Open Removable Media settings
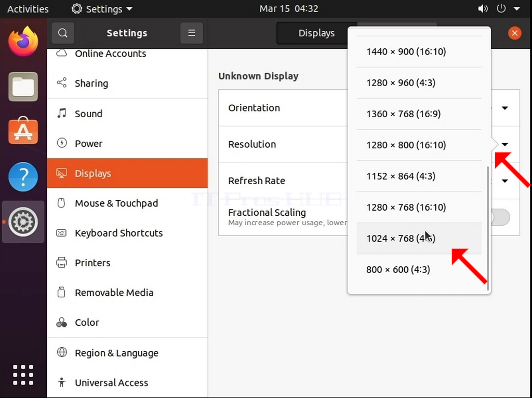This screenshot has width=532, height=398. (128, 293)
